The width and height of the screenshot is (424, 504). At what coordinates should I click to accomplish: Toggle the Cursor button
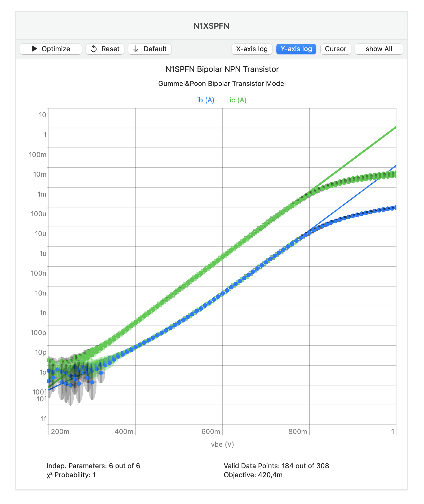(x=335, y=49)
